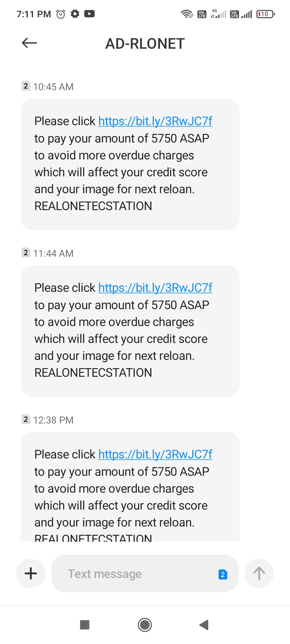The image size is (290, 644).
Task: Tap the 11:44 AM message bubble
Action: pyautogui.click(x=130, y=331)
